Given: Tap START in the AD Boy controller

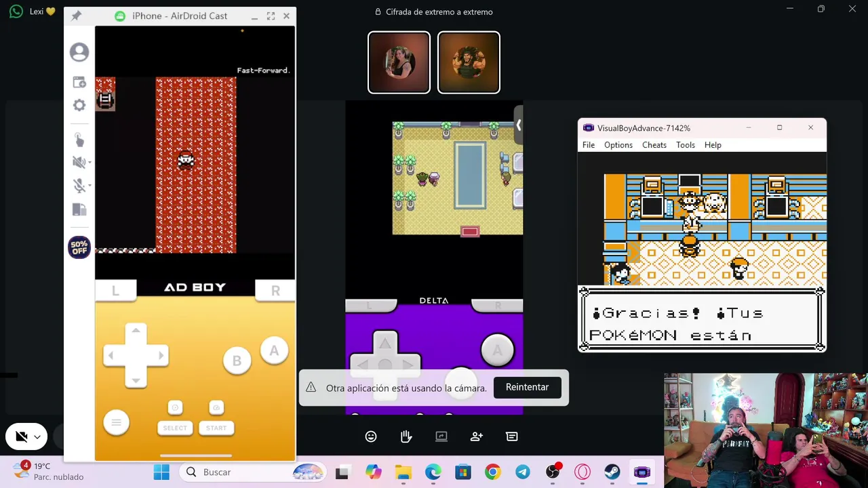Looking at the screenshot, I should 216,428.
